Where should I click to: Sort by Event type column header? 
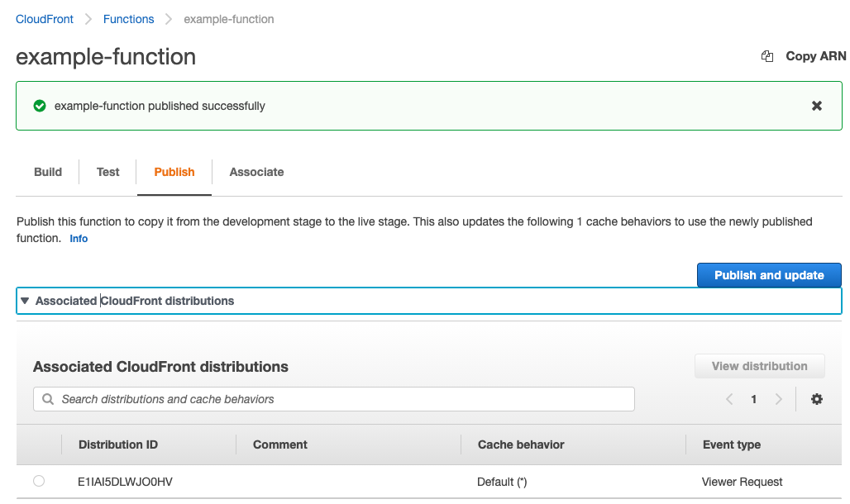(732, 445)
